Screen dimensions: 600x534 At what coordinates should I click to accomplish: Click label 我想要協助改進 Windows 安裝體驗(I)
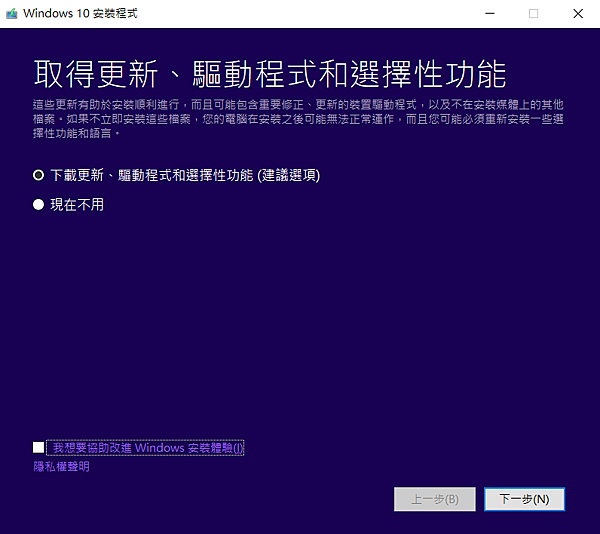point(145,448)
